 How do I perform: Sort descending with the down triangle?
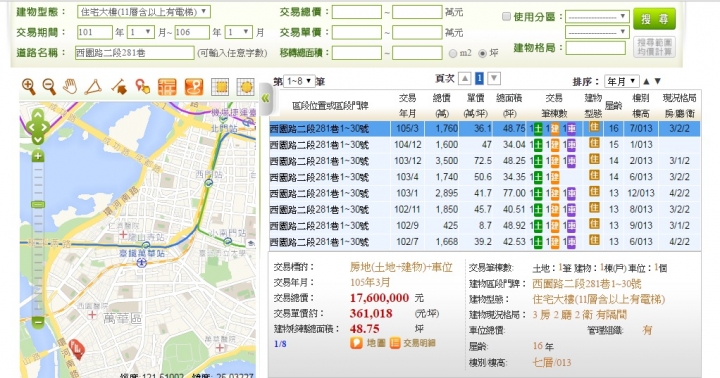[658, 81]
